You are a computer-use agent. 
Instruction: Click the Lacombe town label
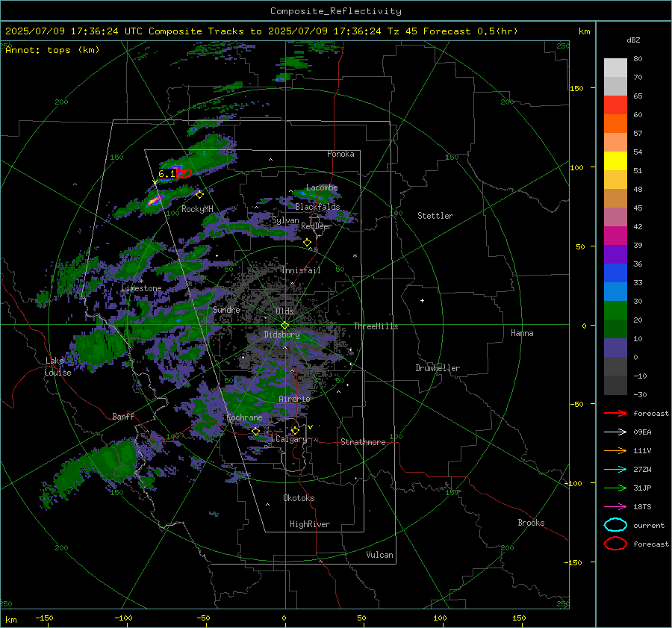point(322,187)
